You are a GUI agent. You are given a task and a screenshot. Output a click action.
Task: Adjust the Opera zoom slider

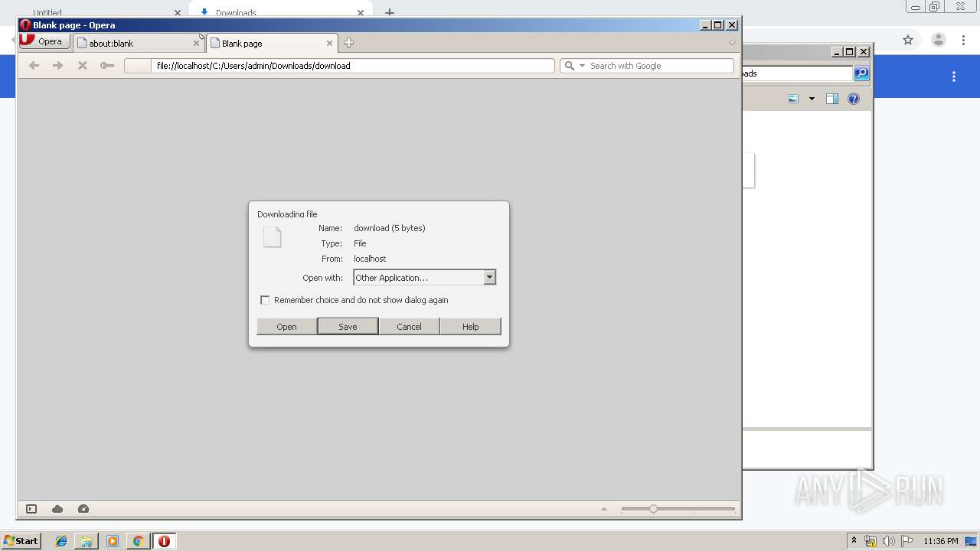click(x=653, y=509)
